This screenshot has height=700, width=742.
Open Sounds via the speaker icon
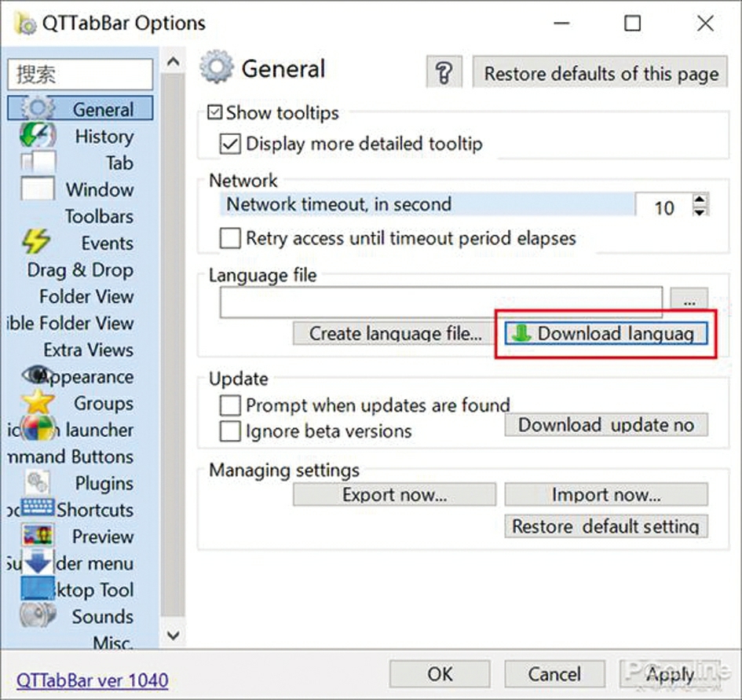click(38, 614)
